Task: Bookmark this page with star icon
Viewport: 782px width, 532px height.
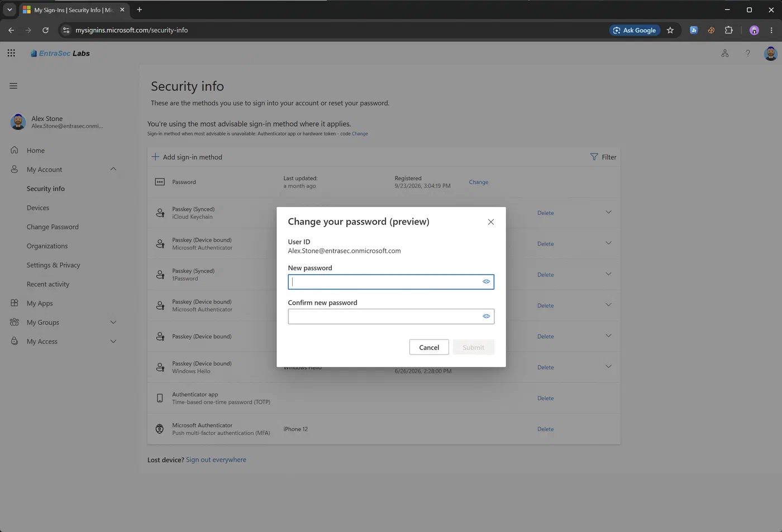Action: click(670, 30)
